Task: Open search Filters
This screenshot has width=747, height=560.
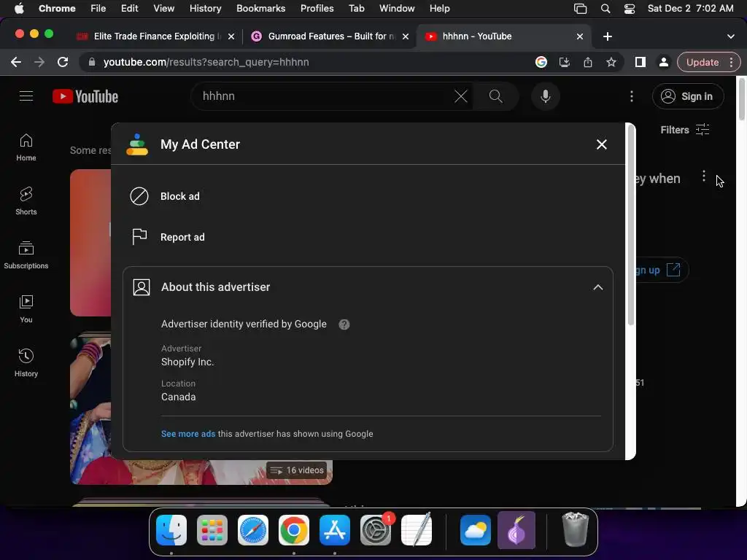Action: 684,130
